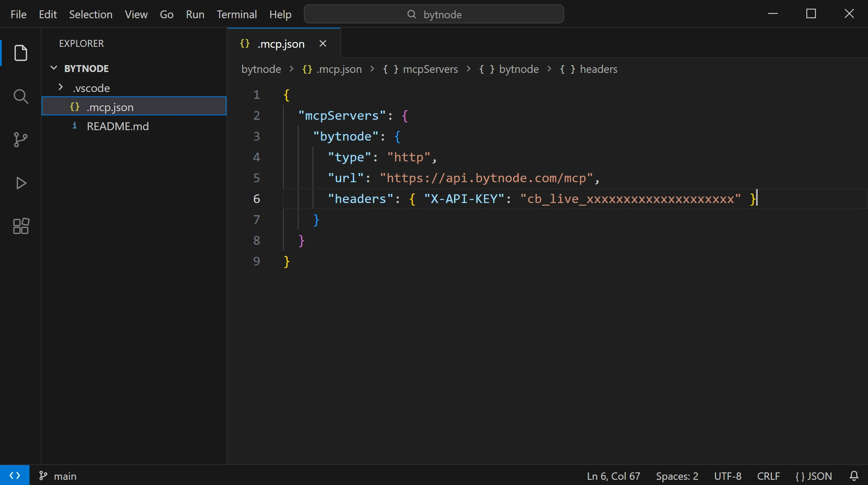868x485 pixels.
Task: Click the bytnode command center search box
Action: coord(434,14)
